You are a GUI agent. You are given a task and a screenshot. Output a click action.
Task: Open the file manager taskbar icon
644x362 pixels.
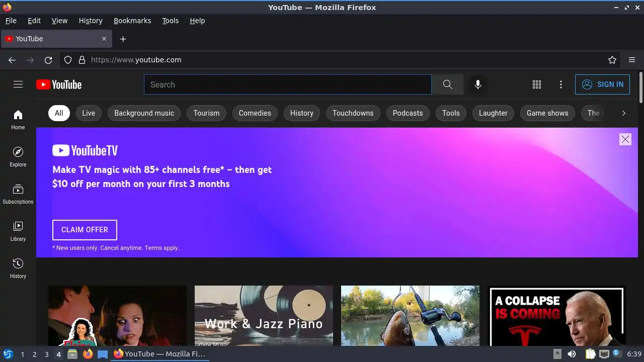pos(72,354)
